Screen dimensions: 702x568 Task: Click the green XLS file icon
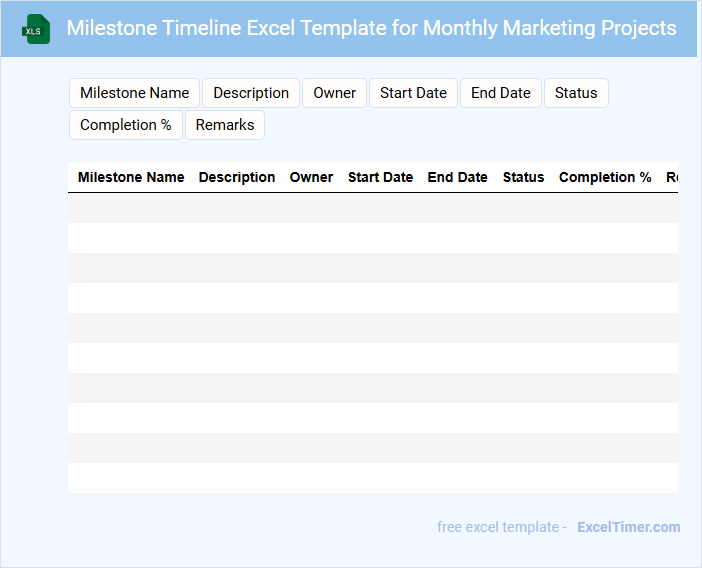pyautogui.click(x=37, y=29)
